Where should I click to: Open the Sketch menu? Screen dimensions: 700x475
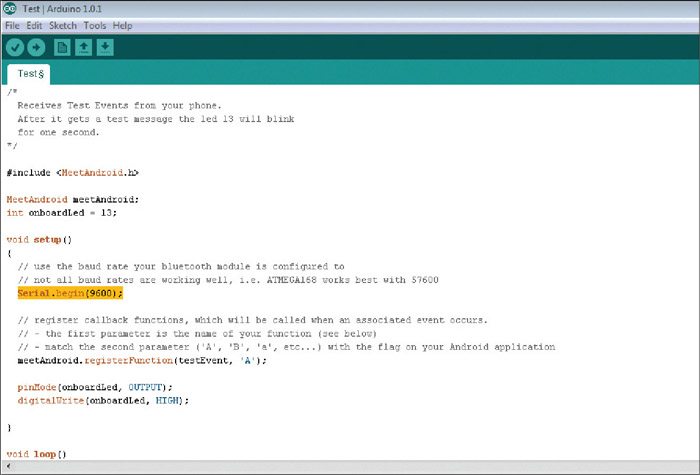tap(62, 25)
